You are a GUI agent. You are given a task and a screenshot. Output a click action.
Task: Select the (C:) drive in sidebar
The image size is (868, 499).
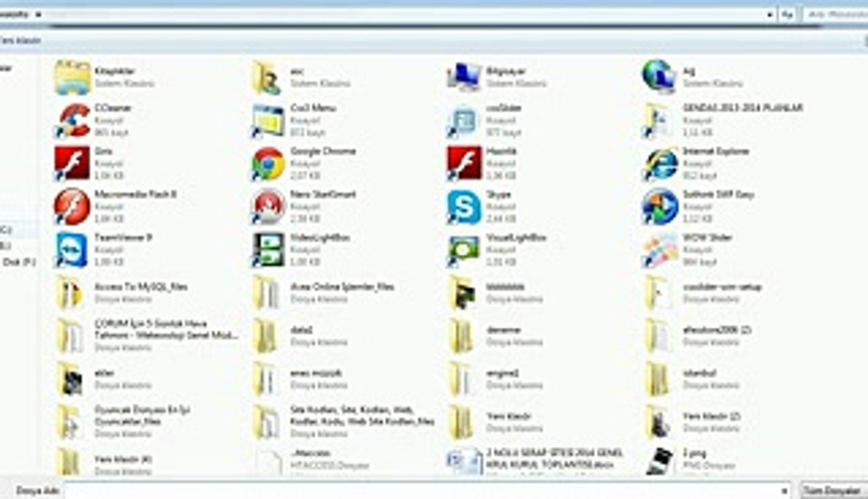tap(7, 229)
